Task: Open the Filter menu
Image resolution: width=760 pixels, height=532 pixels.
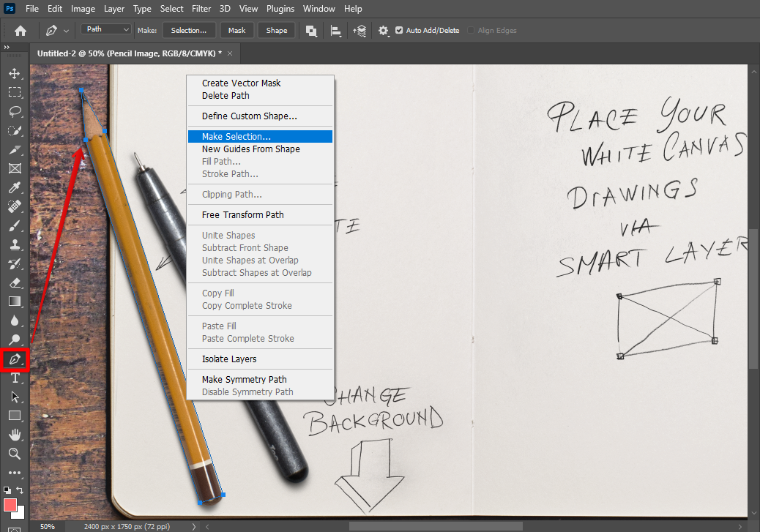Action: click(202, 9)
